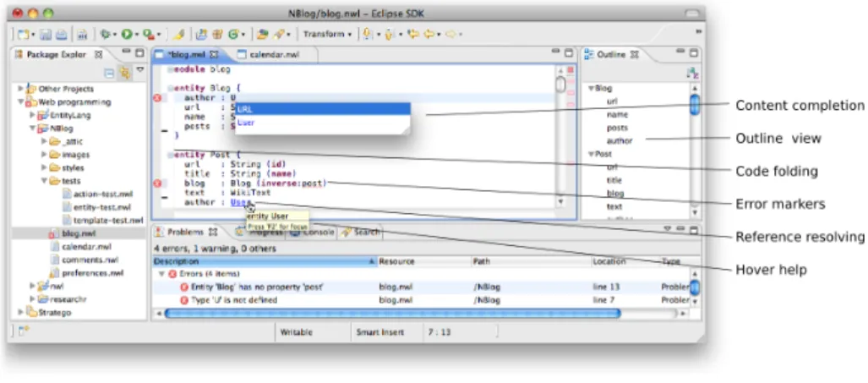Click the red overview ruler error square

(570, 70)
